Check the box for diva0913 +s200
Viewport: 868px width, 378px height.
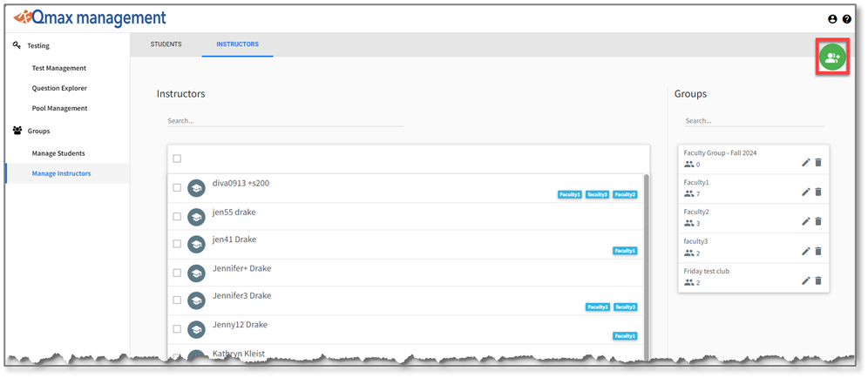[177, 187]
